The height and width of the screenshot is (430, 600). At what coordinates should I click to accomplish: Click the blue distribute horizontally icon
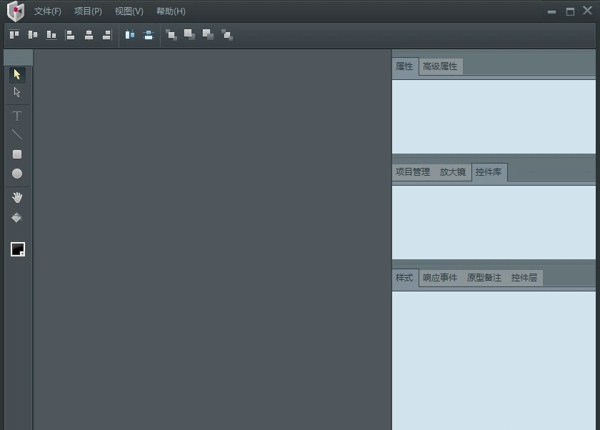tap(129, 35)
